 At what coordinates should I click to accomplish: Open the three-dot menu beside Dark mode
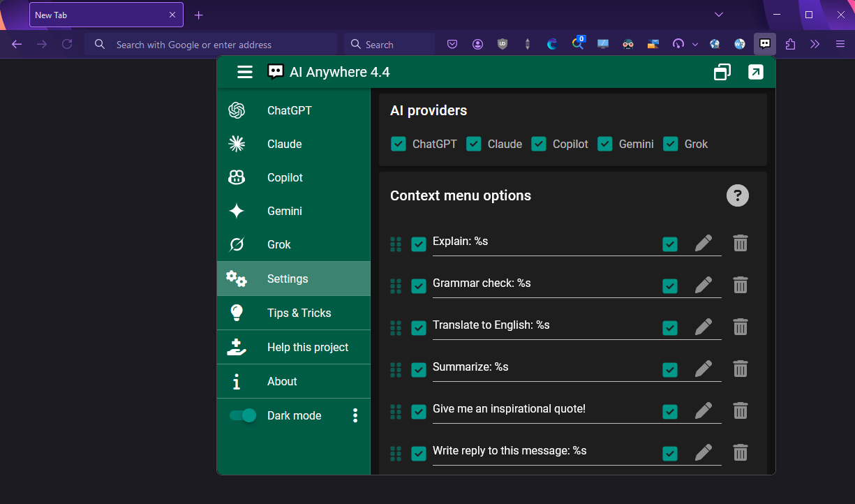tap(355, 415)
